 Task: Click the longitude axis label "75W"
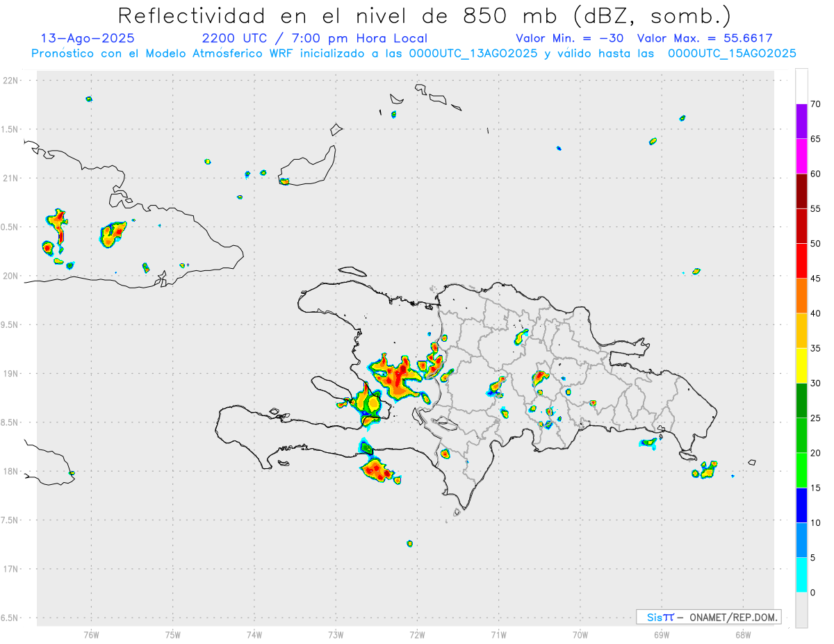click(173, 634)
